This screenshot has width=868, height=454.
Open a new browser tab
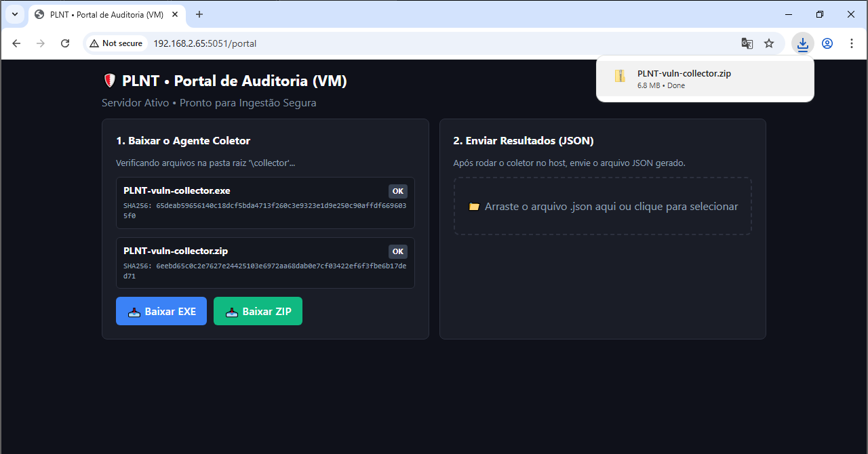(x=199, y=14)
